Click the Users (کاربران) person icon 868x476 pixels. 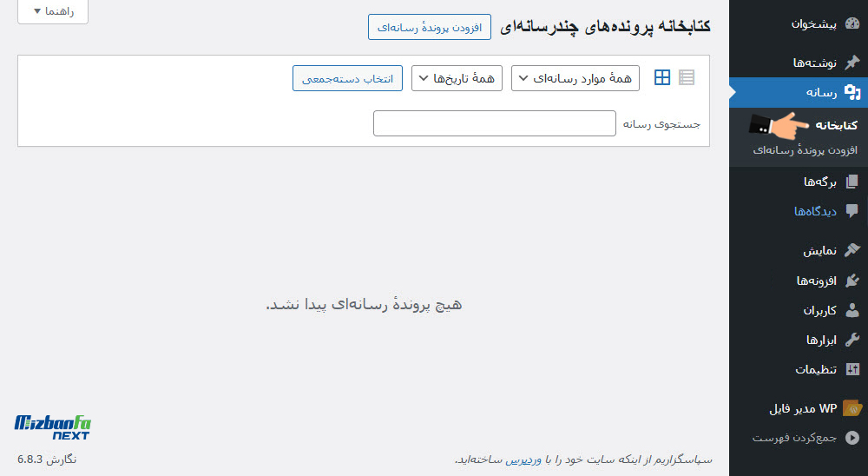pyautogui.click(x=852, y=310)
